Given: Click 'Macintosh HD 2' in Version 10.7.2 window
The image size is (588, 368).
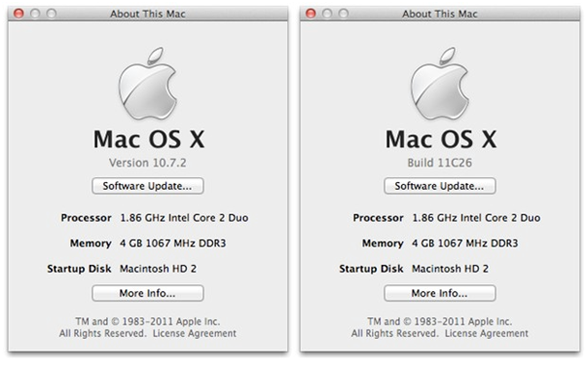Looking at the screenshot, I should (x=158, y=269).
